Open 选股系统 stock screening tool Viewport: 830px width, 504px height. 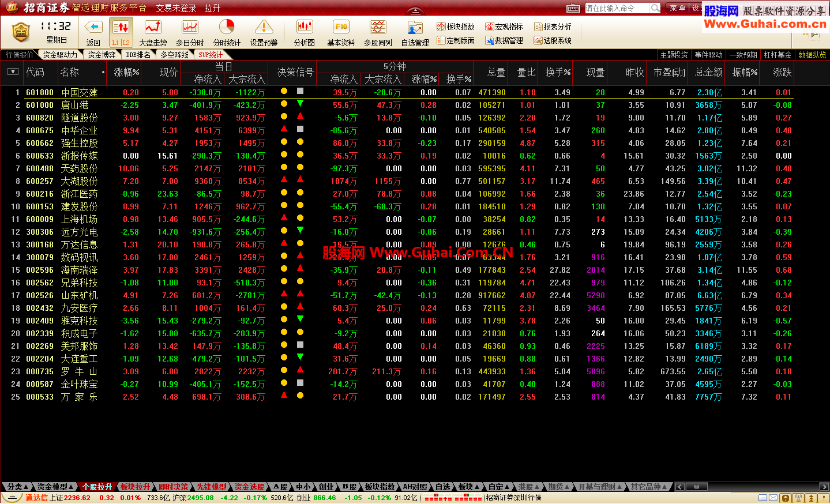click(553, 40)
